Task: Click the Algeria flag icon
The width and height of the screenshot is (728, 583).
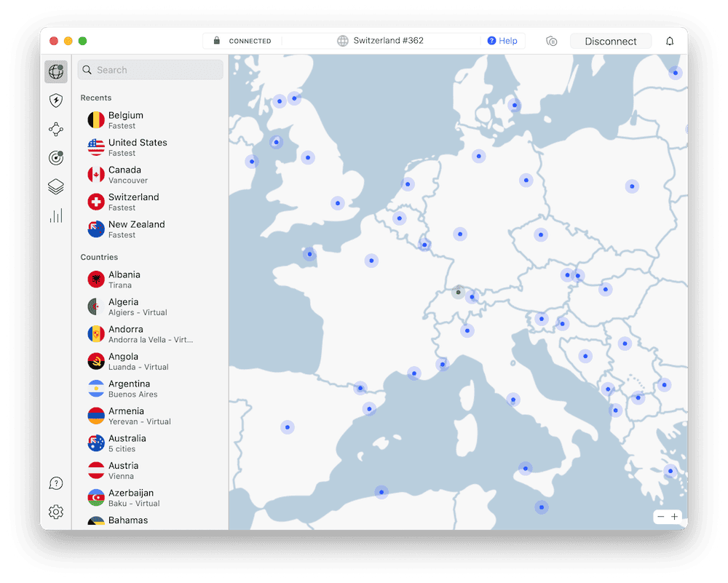Action: pos(96,307)
